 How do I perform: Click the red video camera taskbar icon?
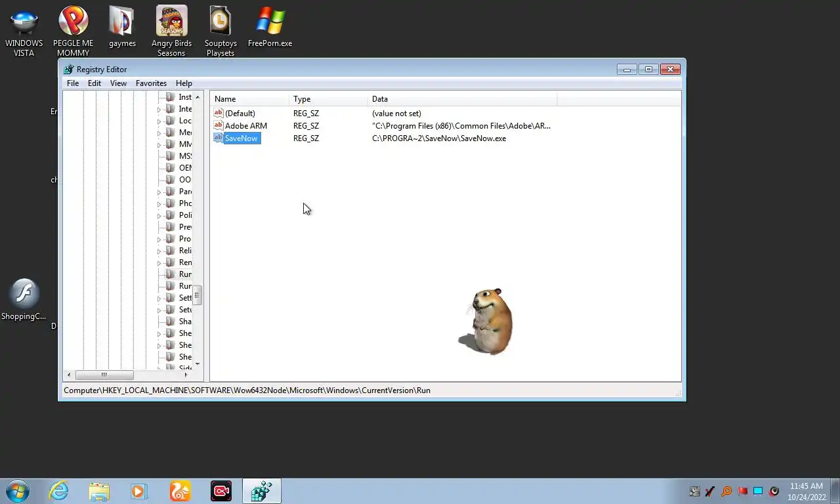tap(221, 491)
